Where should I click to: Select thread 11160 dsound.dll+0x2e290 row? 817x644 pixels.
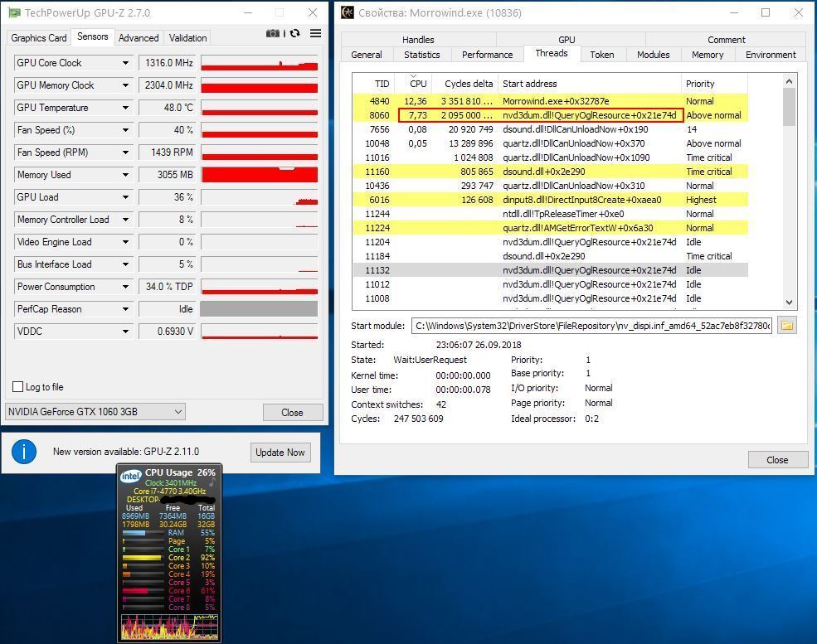[x=550, y=172]
